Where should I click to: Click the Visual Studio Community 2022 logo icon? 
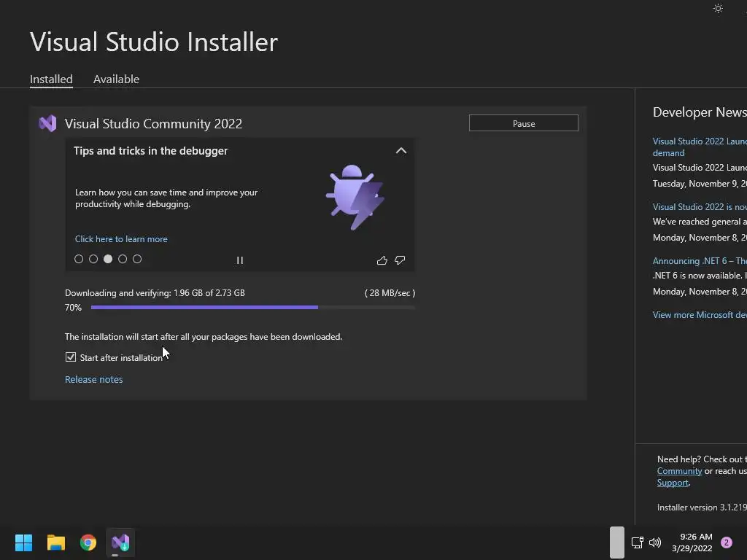click(47, 123)
